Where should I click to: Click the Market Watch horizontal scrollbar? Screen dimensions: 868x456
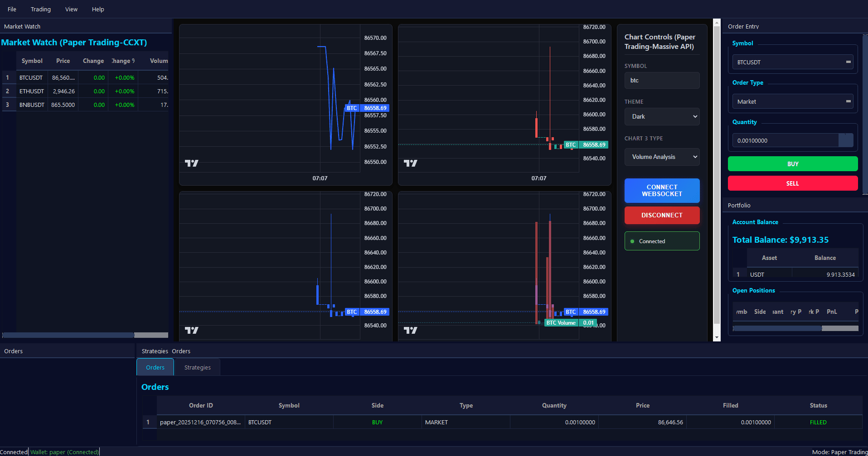[x=68, y=335]
